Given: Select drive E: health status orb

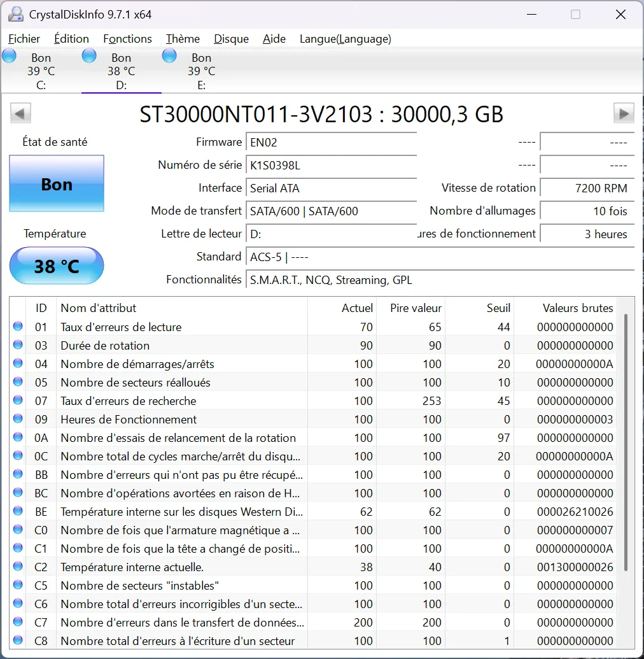Looking at the screenshot, I should pos(169,56).
